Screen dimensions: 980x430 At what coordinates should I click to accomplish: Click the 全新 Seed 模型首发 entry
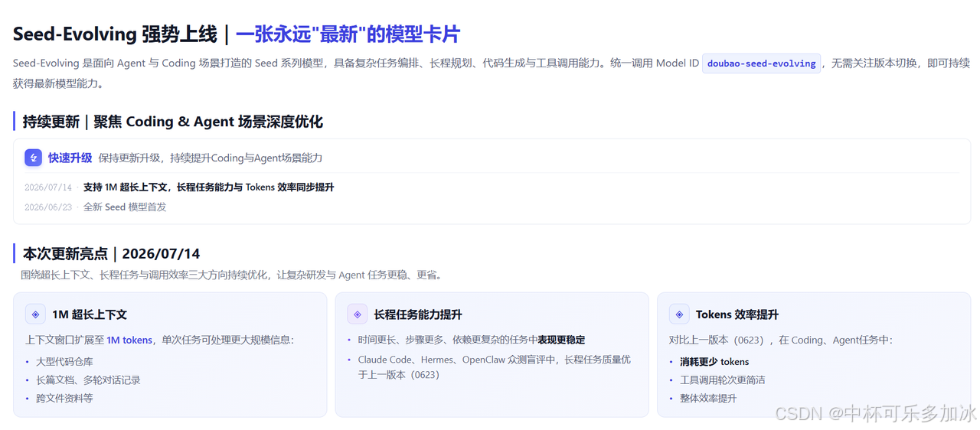(125, 207)
